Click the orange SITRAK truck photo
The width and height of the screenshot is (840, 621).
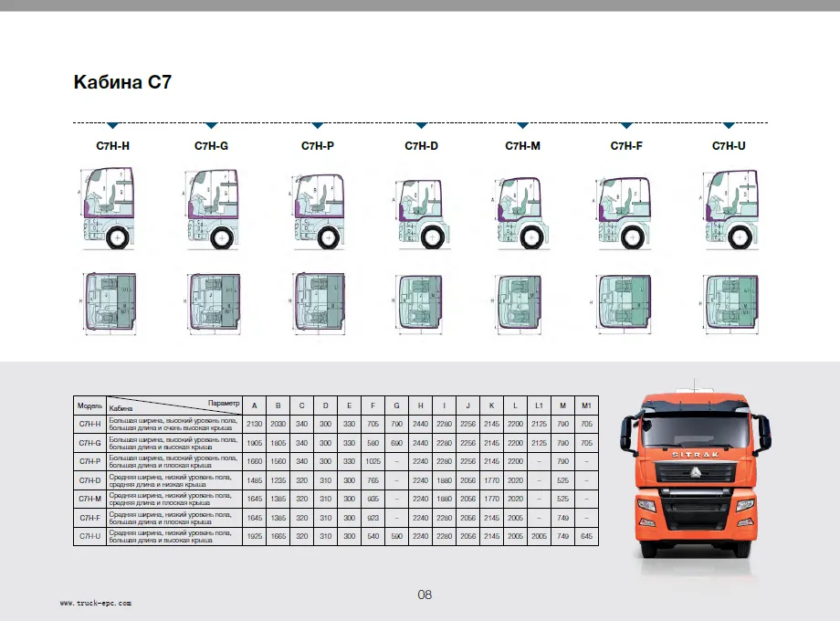pos(697,477)
